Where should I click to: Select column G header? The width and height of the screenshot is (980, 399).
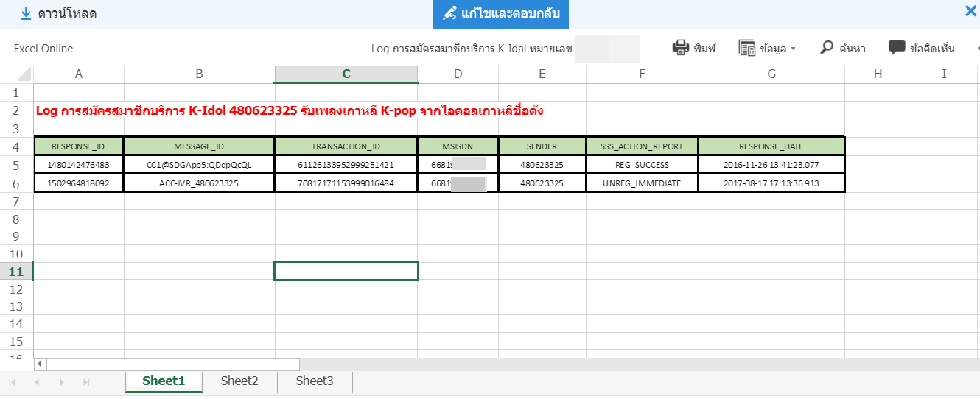tap(771, 74)
